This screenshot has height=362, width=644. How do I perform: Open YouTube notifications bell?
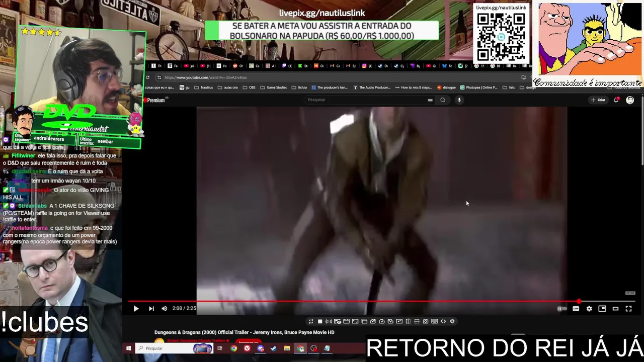point(616,100)
